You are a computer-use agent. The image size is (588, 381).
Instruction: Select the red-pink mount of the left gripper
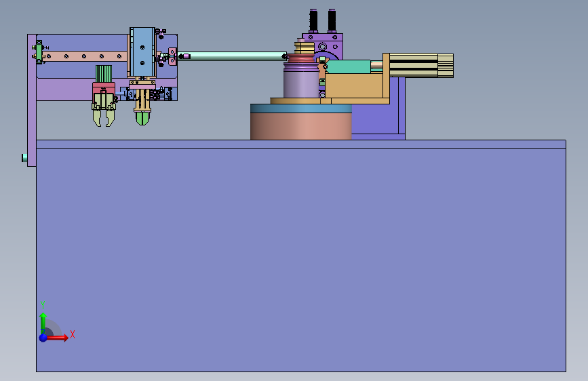pos(104,87)
